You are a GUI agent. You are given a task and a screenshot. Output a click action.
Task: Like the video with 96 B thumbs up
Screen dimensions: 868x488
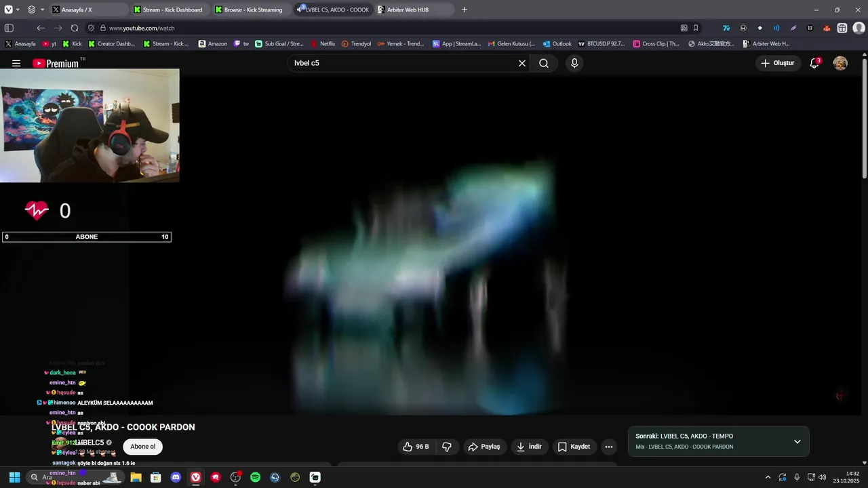click(x=416, y=447)
